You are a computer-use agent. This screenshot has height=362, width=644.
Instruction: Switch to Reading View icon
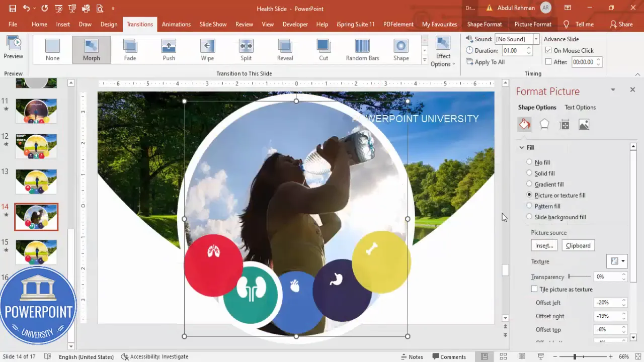coord(522,356)
